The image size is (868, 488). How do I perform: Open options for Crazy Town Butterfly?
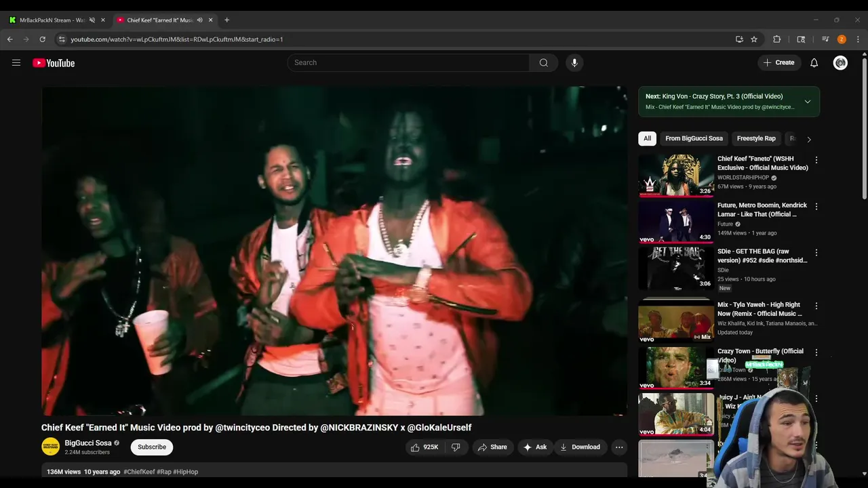coord(816,352)
